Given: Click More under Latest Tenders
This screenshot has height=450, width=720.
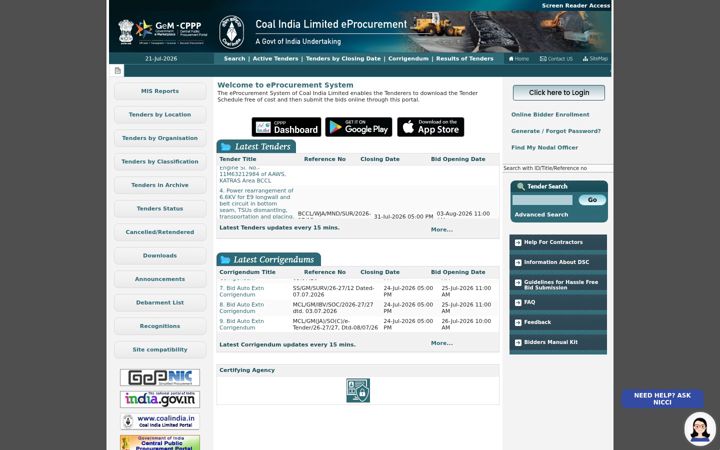Looking at the screenshot, I should [442, 230].
